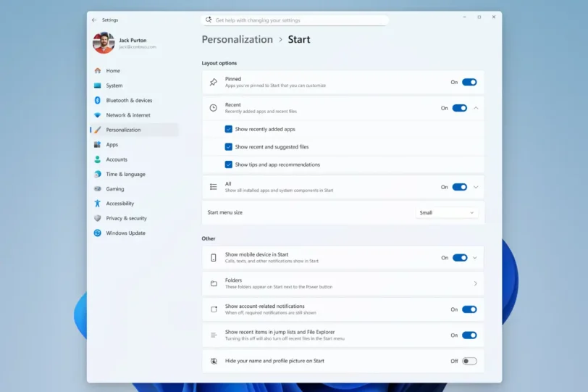Click the settings help search field
The image size is (588, 392).
coord(295,20)
